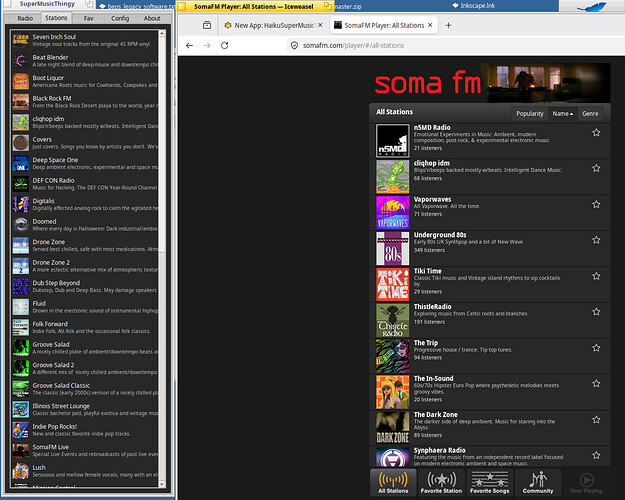Open the All Stations bottom navigation icon
Image resolution: width=625 pixels, height=500 pixels.
click(x=393, y=482)
